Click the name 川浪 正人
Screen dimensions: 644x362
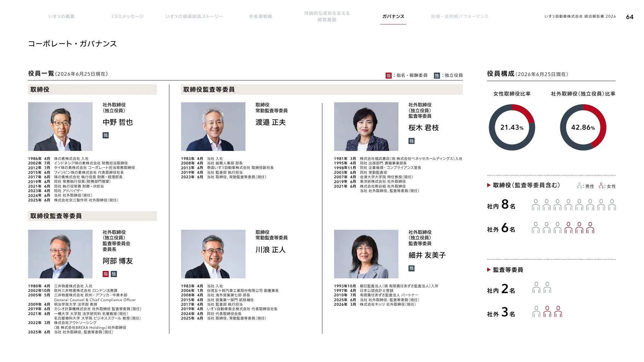click(x=270, y=250)
